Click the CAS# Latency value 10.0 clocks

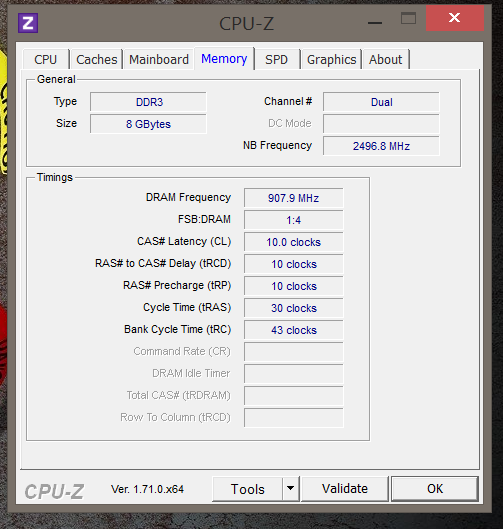tap(294, 242)
